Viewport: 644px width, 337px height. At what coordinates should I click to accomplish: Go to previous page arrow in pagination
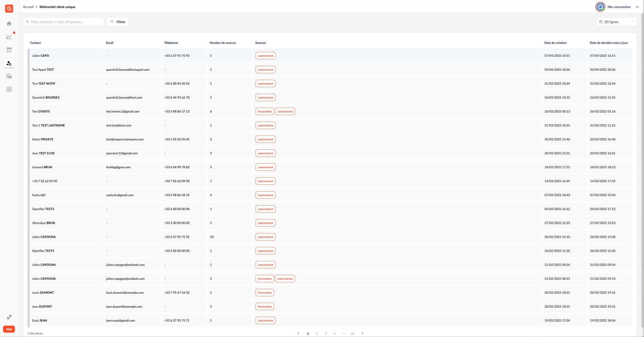coord(298,333)
